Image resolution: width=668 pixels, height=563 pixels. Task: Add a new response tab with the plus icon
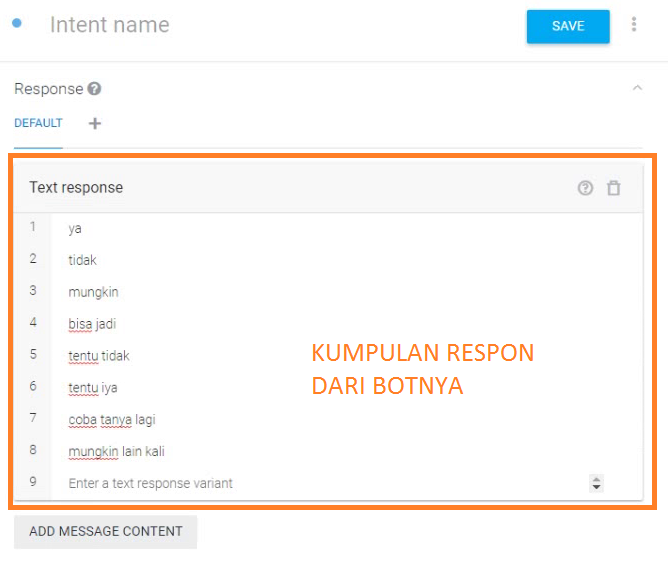coord(95,124)
